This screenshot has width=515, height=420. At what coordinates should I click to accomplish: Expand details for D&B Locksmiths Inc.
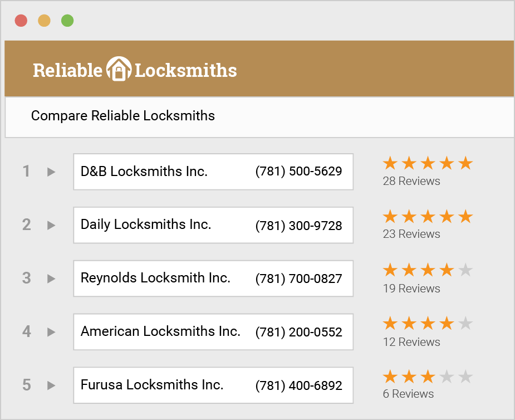(50, 172)
